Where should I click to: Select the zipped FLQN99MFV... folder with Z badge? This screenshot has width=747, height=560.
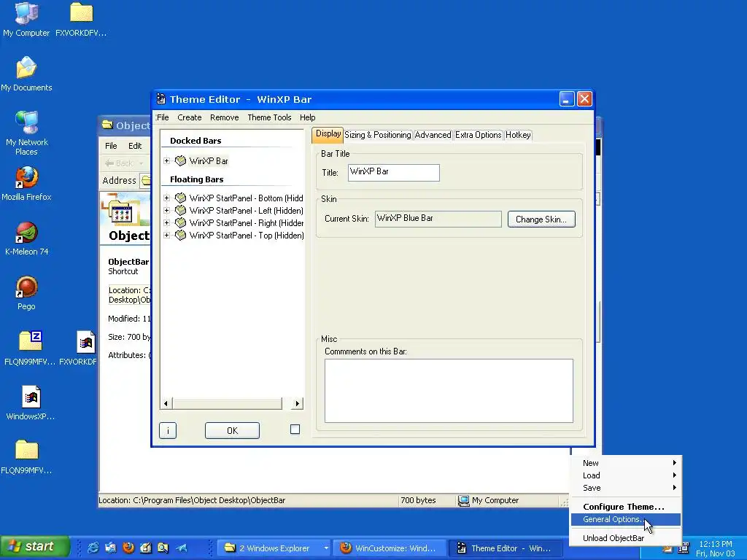coord(30,348)
